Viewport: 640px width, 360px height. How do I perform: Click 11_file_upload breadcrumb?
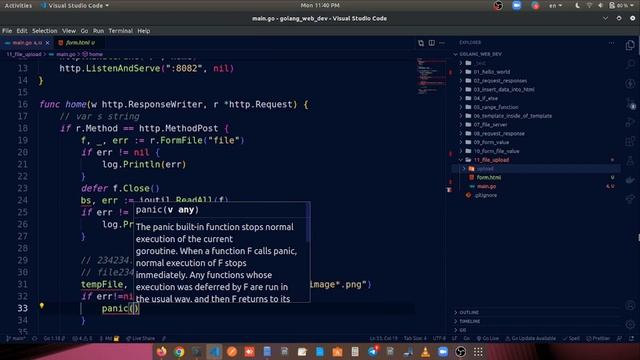24,54
